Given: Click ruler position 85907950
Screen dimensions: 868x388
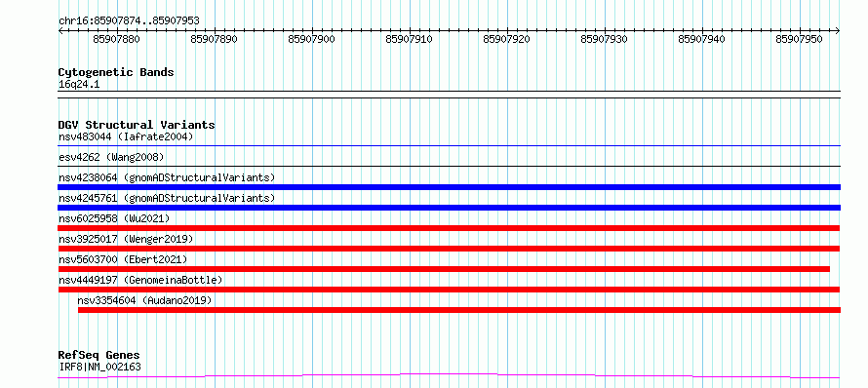Looking at the screenshot, I should point(799,39).
